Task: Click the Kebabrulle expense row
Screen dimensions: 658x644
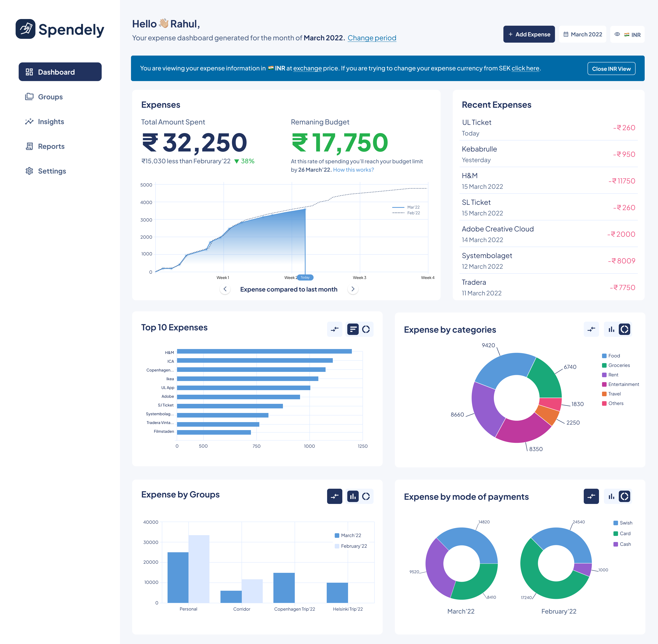Action: point(548,154)
